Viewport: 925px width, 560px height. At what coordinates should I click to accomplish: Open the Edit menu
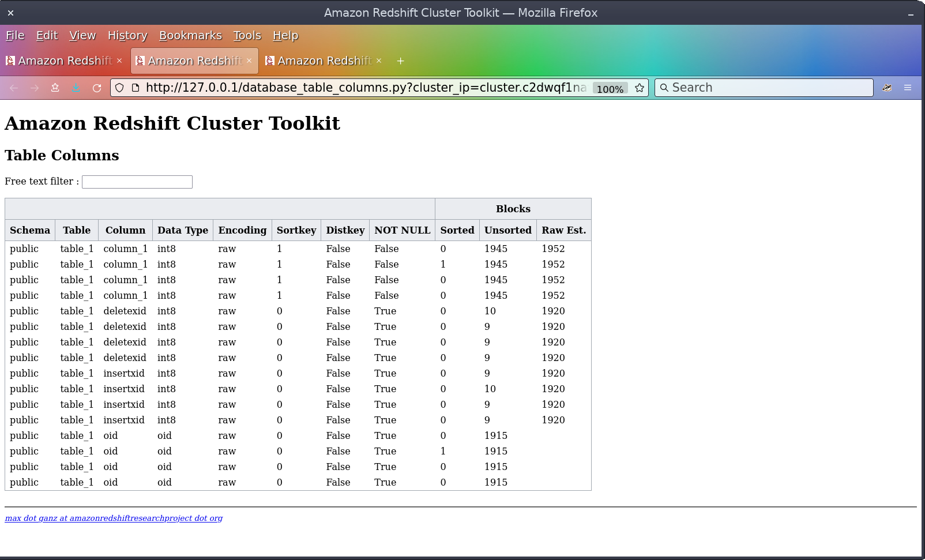click(x=47, y=35)
